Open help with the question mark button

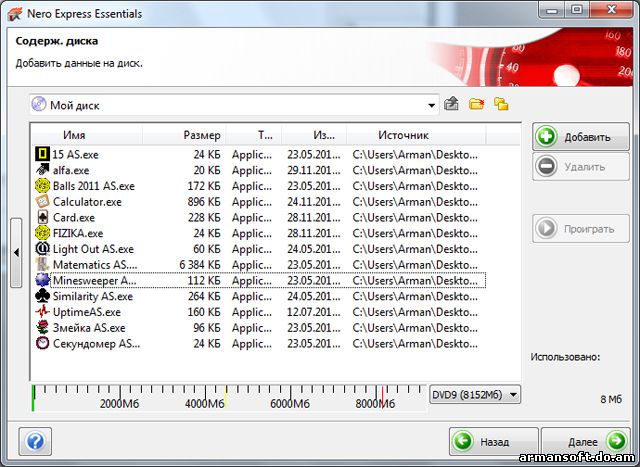[x=35, y=441]
